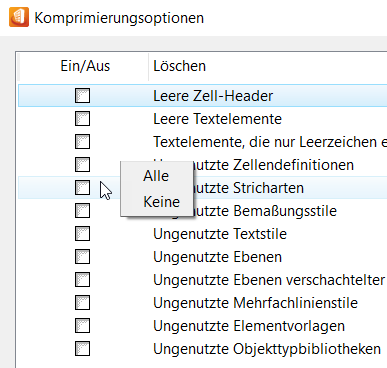Toggle the Ungenutzte Objekttypbibliotheken checkbox

[x=82, y=349]
